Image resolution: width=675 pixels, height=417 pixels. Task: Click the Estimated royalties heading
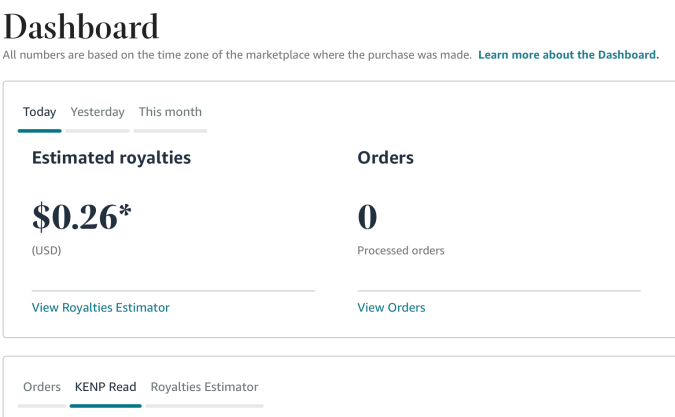click(111, 158)
